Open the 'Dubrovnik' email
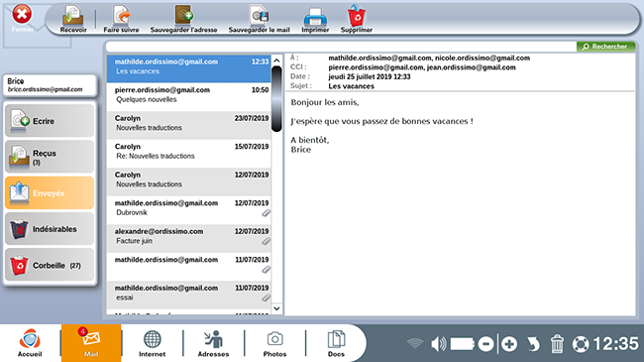Screen dimensions: 644x362 click(x=189, y=210)
